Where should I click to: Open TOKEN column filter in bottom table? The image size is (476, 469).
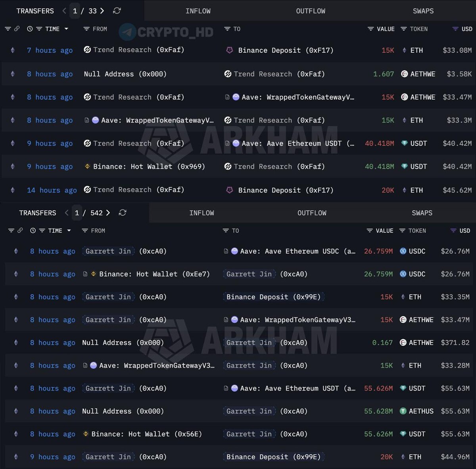(402, 231)
